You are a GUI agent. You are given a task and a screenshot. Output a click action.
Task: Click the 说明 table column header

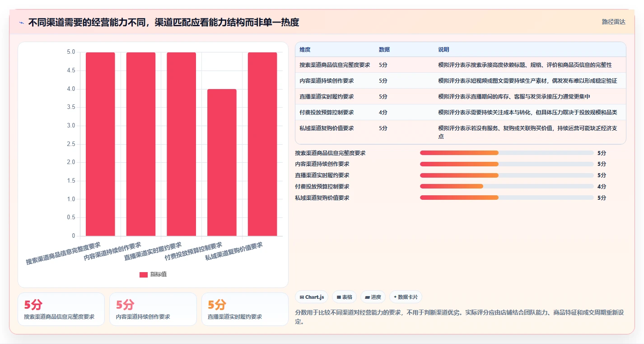[x=443, y=49]
